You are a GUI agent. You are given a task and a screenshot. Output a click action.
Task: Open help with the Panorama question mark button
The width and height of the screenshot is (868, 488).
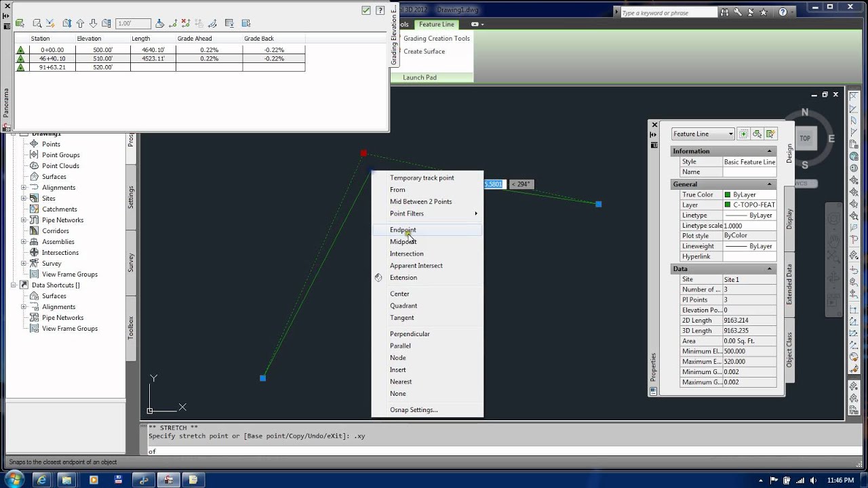coord(380,10)
